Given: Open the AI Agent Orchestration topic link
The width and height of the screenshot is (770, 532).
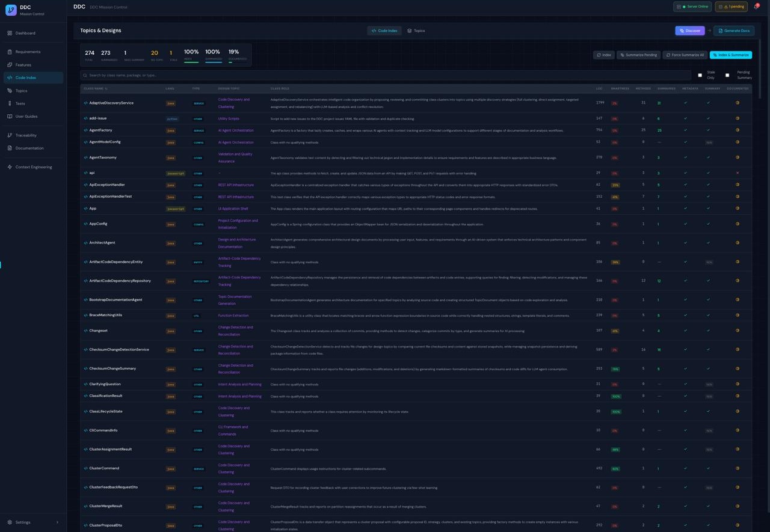Looking at the screenshot, I should point(235,130).
